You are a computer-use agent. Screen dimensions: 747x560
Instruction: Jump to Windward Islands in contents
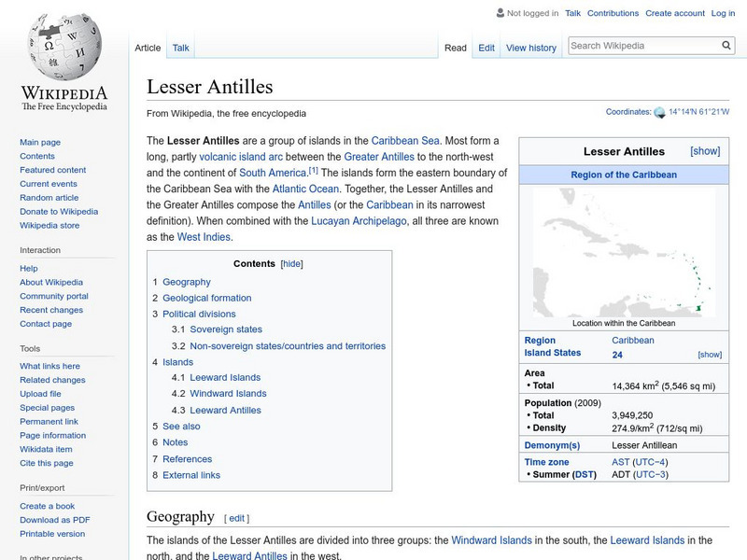tap(228, 394)
